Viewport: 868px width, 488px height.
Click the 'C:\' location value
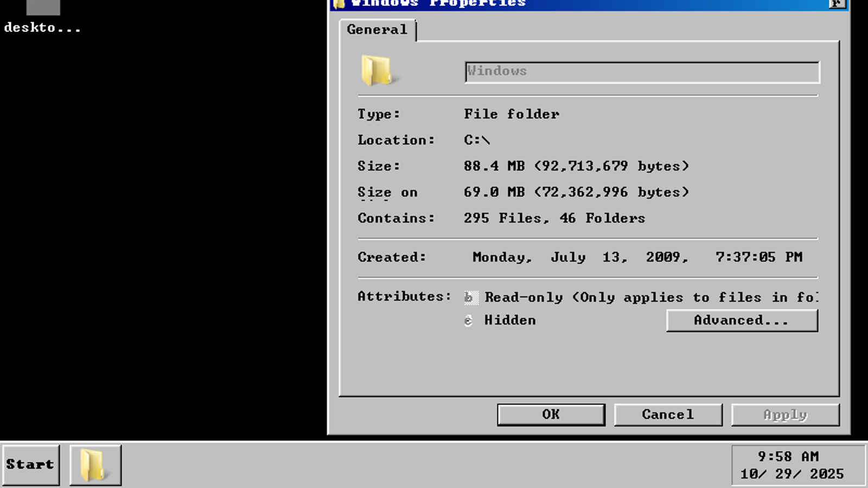pos(477,140)
